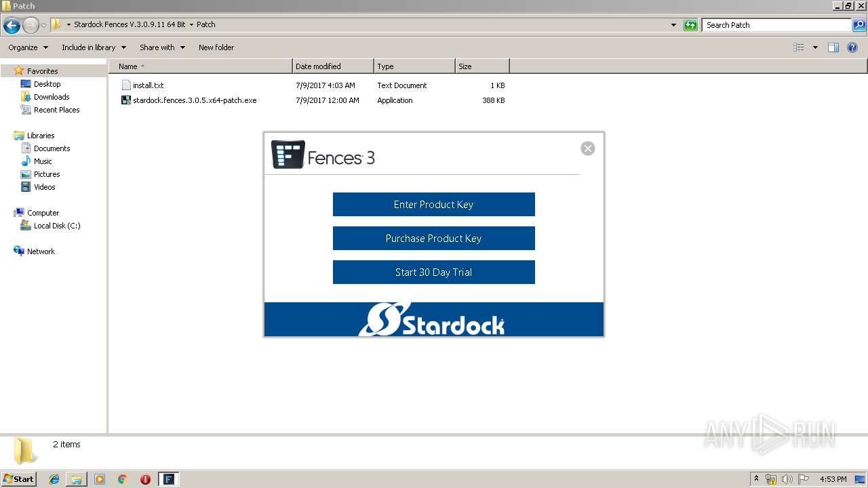Launch Google Chrome from taskbar

[x=123, y=479]
